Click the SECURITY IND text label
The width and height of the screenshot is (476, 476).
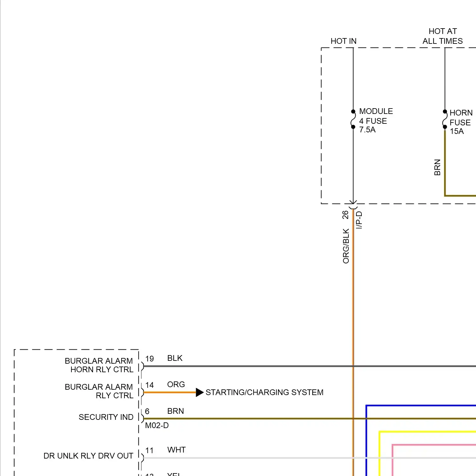(x=106, y=417)
